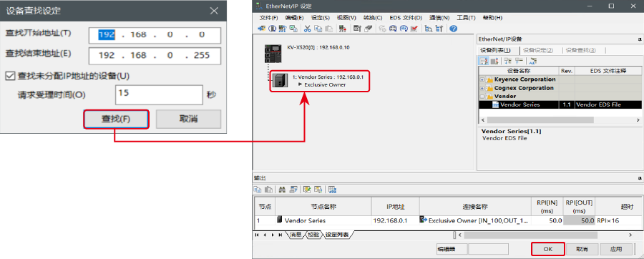Click the OK button
This screenshot has width=644, height=259.
tap(548, 249)
